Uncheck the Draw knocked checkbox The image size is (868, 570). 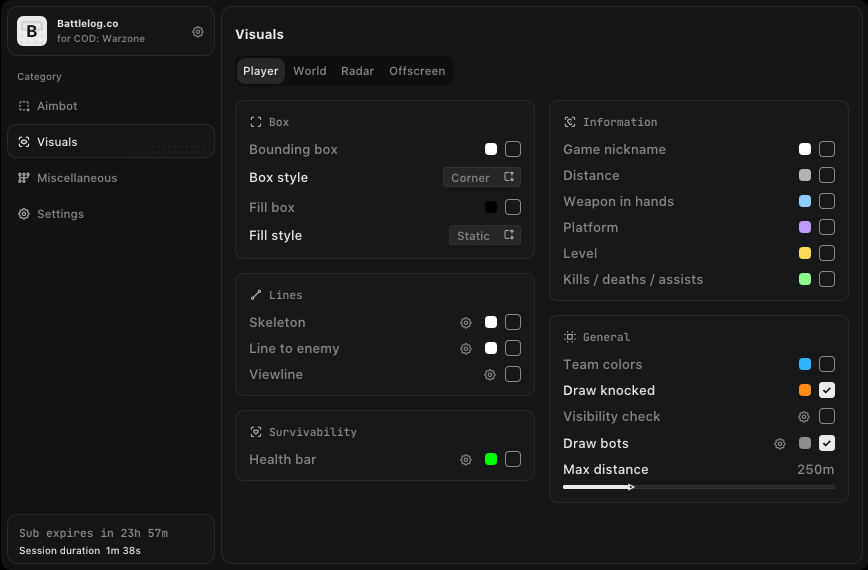coord(827,390)
